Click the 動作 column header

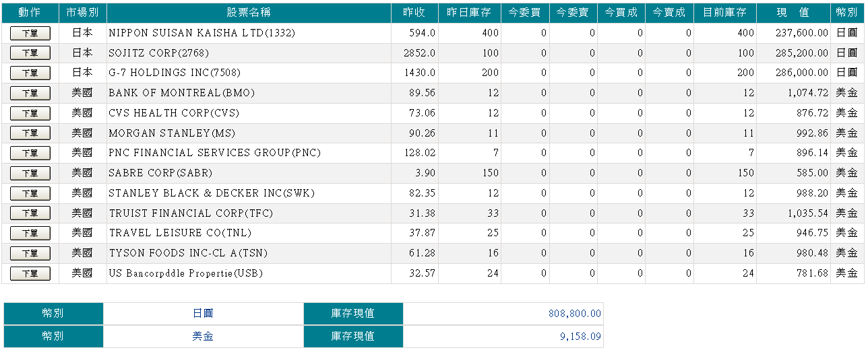pos(30,13)
